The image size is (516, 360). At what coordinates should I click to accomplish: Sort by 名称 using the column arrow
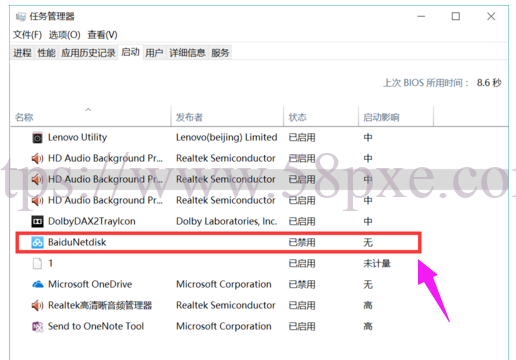tap(88, 109)
